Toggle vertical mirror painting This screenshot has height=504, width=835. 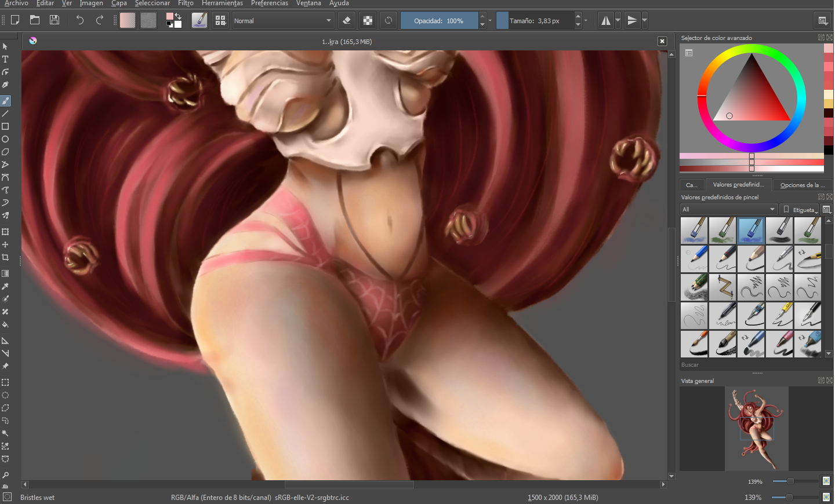pos(632,20)
